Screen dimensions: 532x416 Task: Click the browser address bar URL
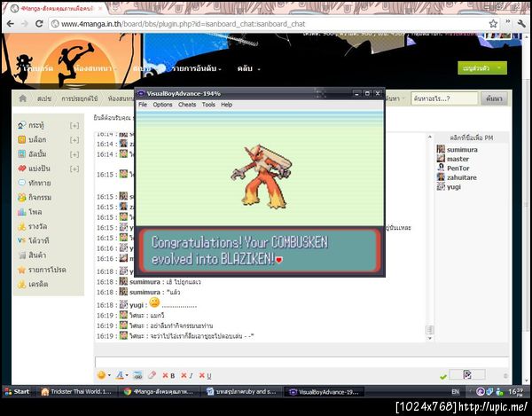184,24
